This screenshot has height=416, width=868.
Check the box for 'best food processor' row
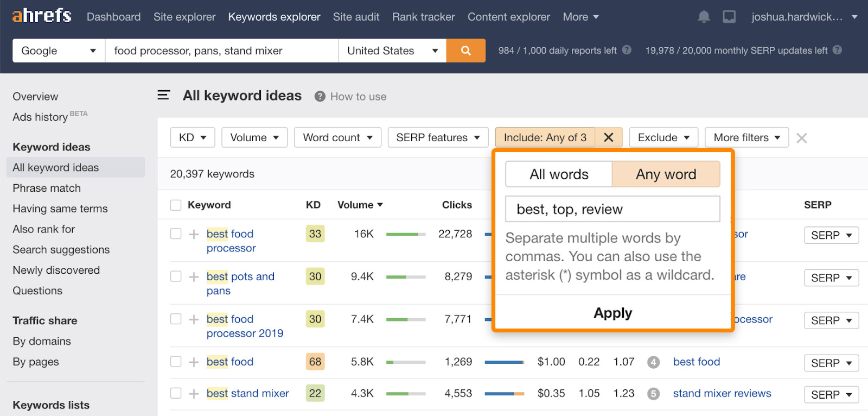coord(176,234)
